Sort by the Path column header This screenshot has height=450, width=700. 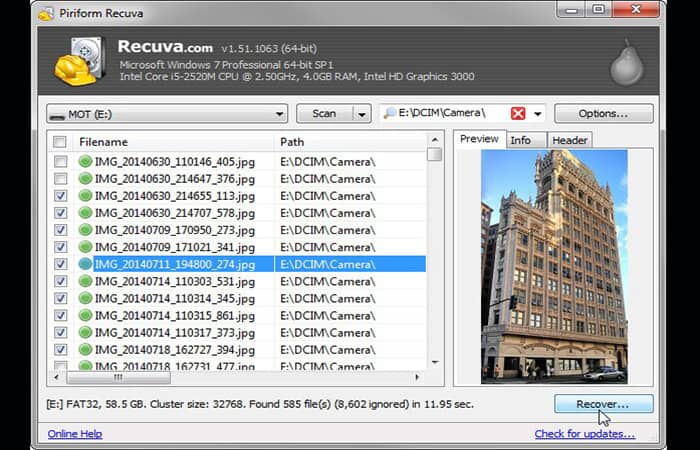(x=351, y=142)
